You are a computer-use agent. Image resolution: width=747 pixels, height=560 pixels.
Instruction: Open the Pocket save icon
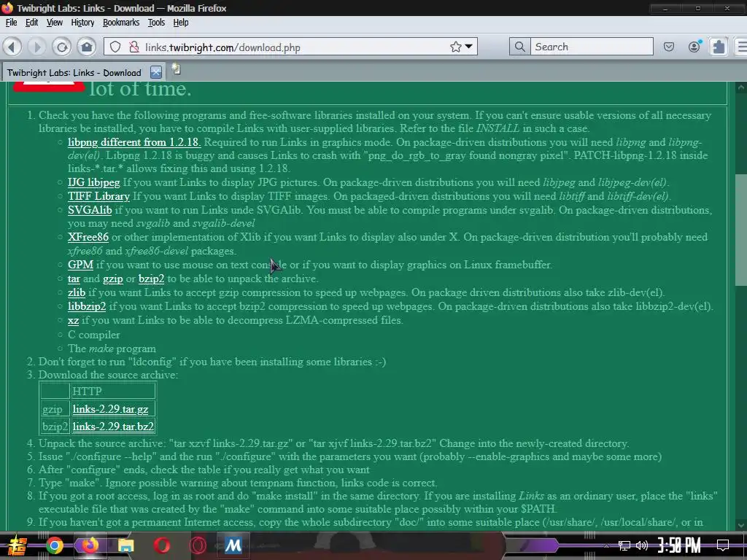(x=669, y=47)
